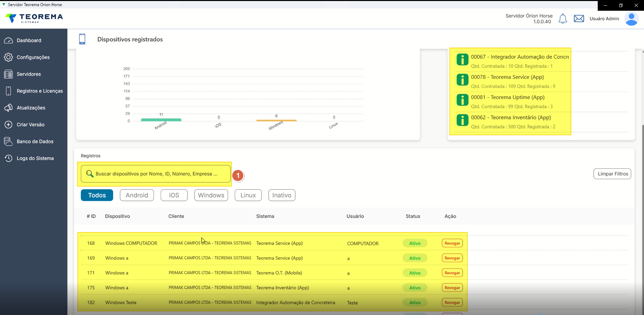Viewport: 644px width, 315px height.
Task: Click the Limpar Filtros button
Action: click(x=612, y=174)
